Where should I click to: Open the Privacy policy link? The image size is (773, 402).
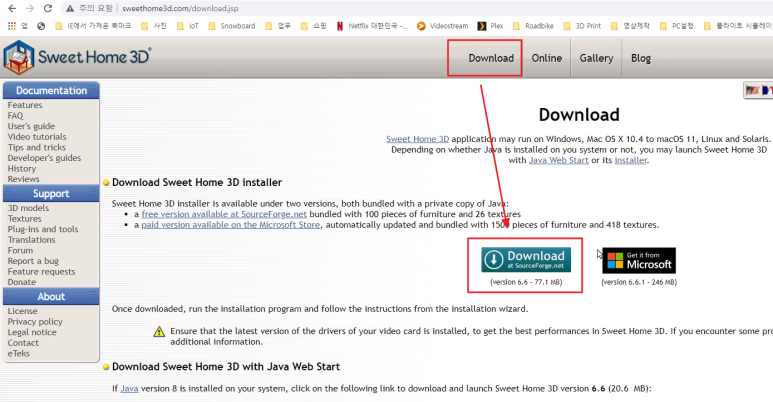35,322
